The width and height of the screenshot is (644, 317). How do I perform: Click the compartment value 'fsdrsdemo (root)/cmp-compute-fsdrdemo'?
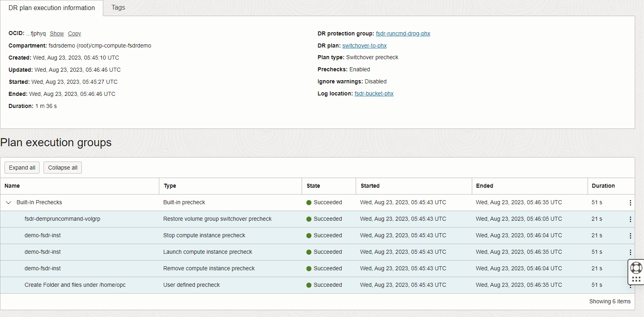[x=100, y=46]
